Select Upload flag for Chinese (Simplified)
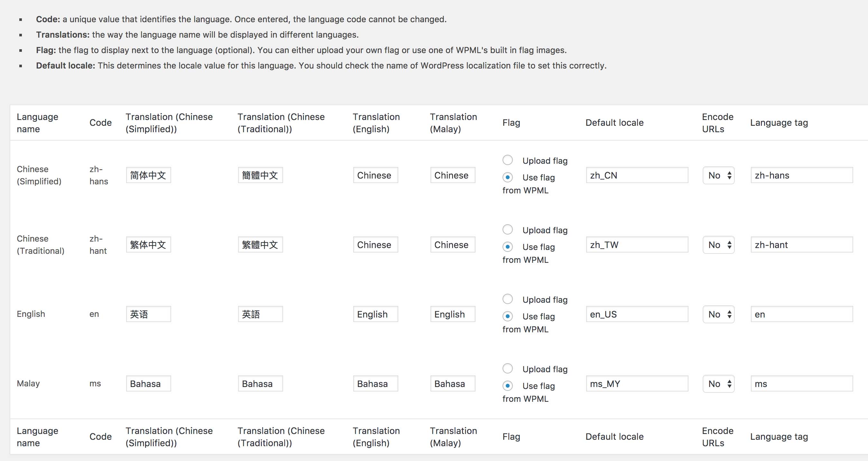The height and width of the screenshot is (461, 868). pyautogui.click(x=507, y=160)
